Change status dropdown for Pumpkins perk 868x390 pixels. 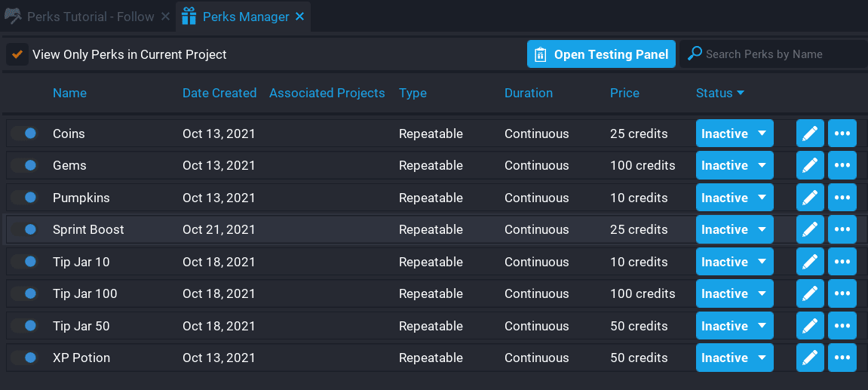[734, 198]
